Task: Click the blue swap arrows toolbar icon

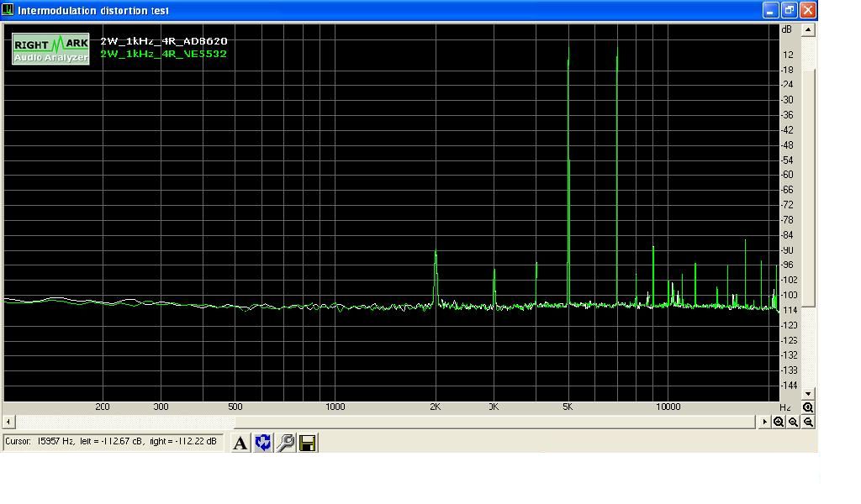Action: (x=263, y=443)
